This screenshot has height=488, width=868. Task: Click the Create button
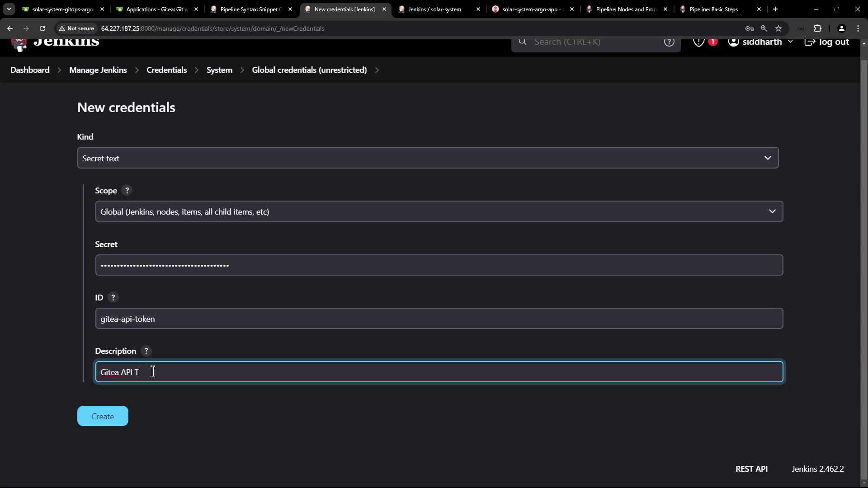[x=103, y=417]
